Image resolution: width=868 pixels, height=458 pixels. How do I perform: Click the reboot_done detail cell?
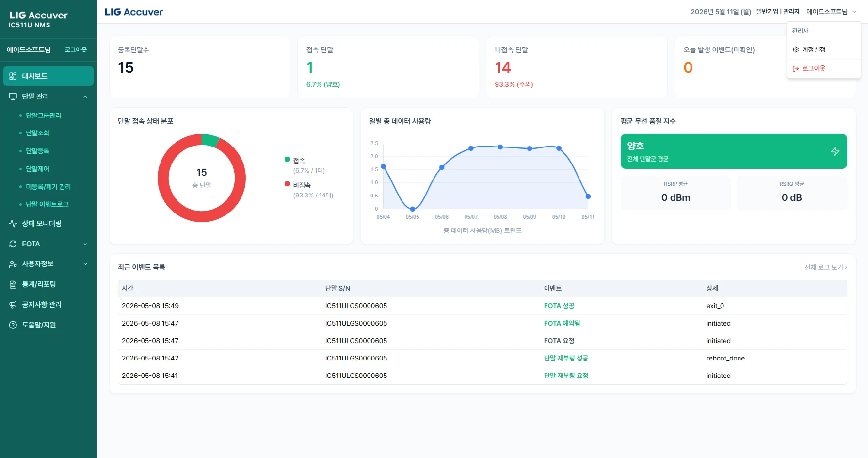tap(725, 359)
